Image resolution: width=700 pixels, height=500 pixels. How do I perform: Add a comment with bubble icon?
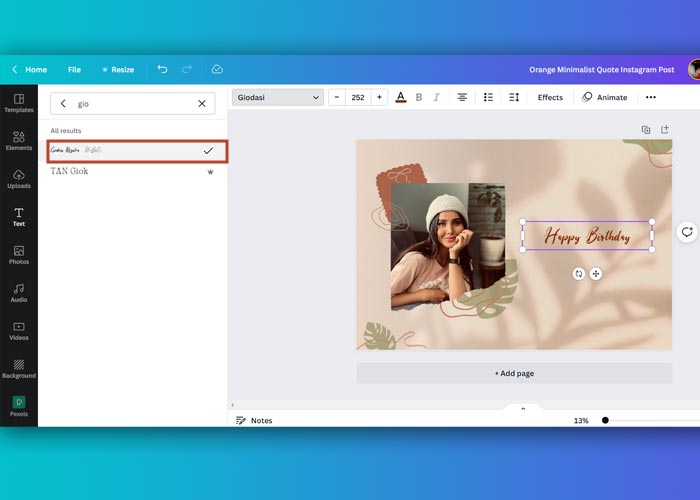point(687,232)
